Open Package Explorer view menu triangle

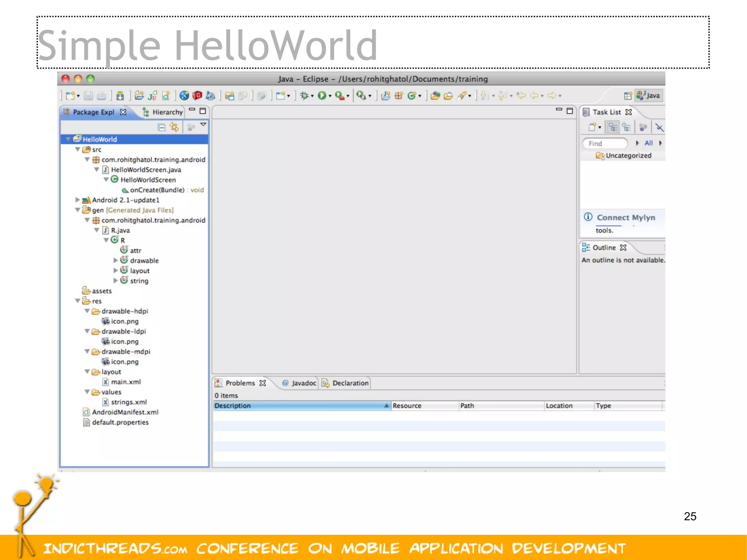(203, 125)
